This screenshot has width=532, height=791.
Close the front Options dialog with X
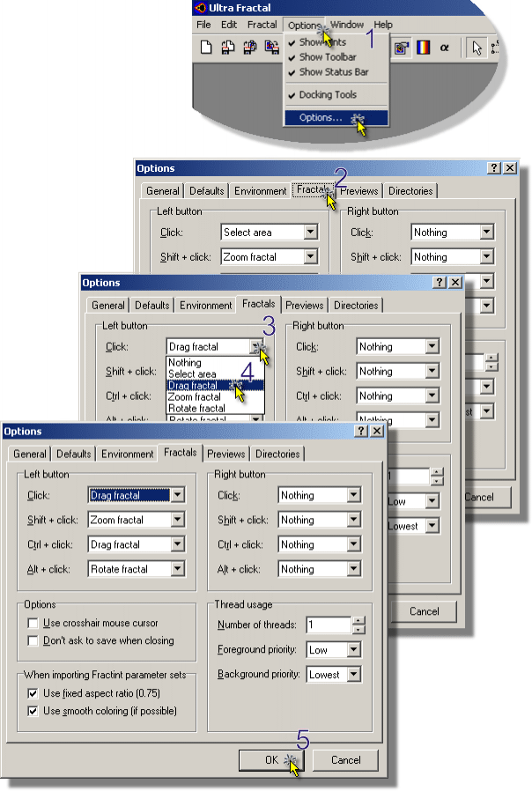(x=377, y=431)
